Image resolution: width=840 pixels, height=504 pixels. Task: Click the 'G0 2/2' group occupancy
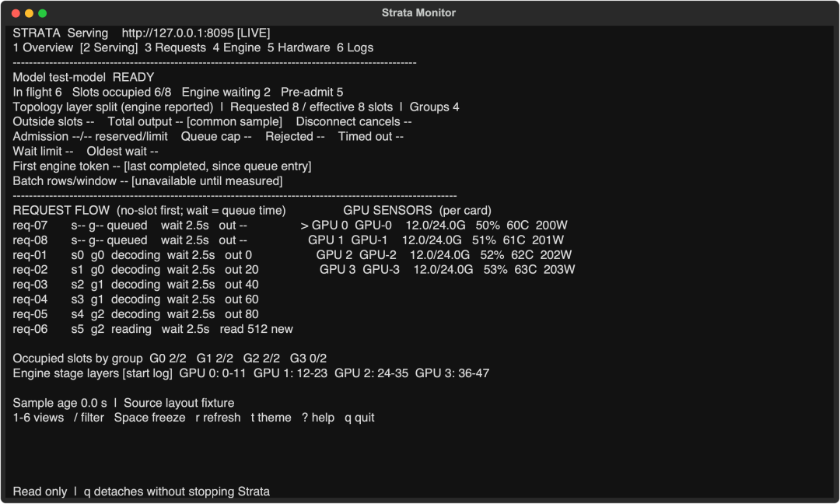pyautogui.click(x=168, y=359)
